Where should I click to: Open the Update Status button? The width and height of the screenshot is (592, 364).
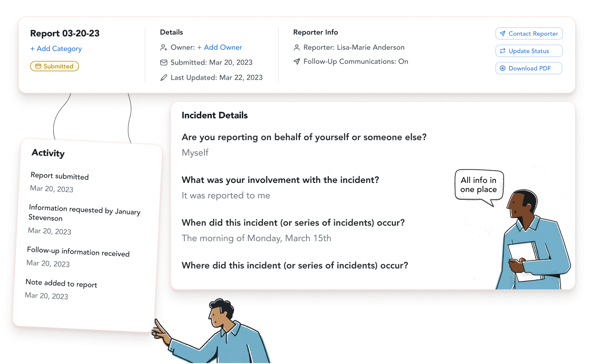(x=529, y=51)
